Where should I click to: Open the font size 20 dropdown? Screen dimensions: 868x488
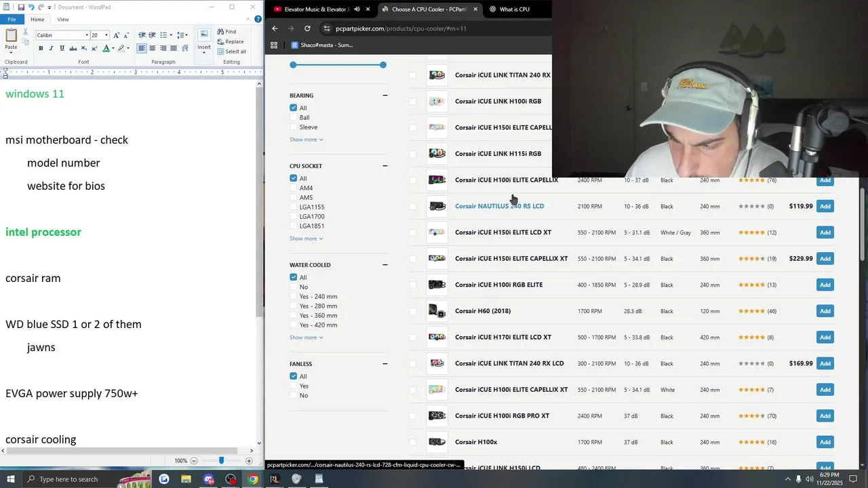click(106, 35)
